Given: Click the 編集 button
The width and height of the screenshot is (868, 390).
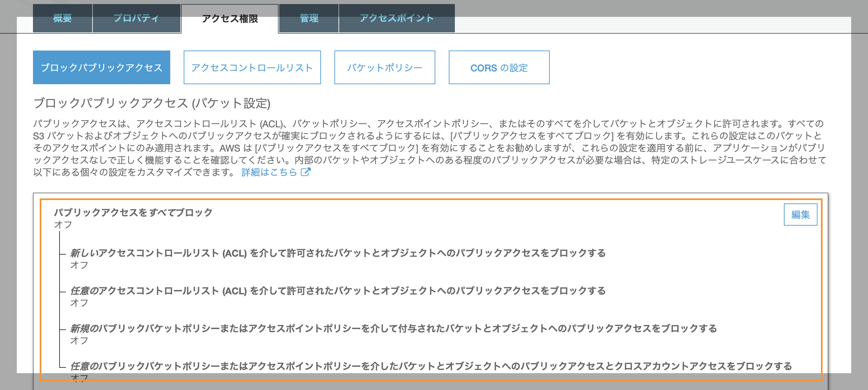Looking at the screenshot, I should click(x=800, y=215).
